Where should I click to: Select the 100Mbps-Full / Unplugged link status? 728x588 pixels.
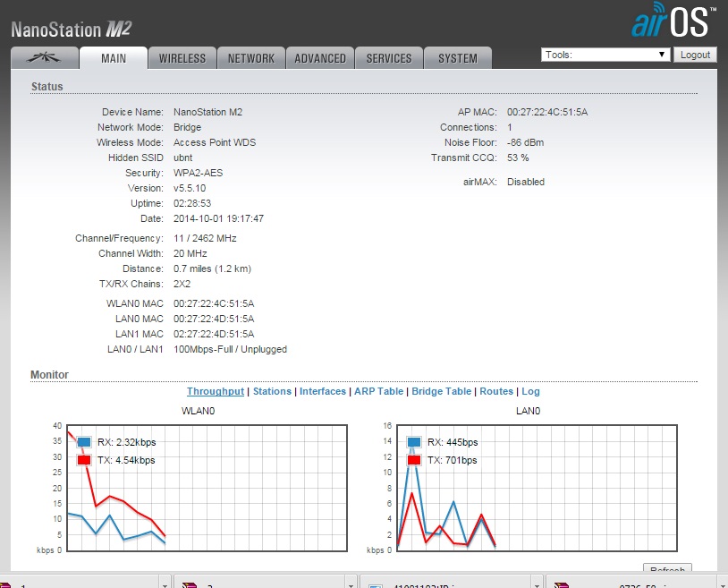230,349
